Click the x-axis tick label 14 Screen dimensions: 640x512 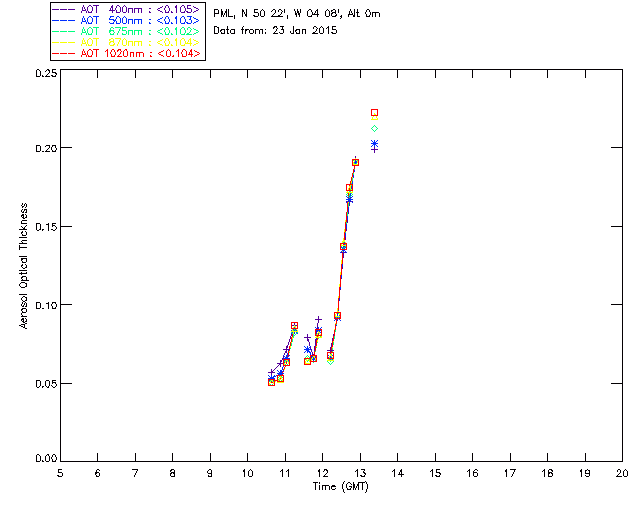[x=398, y=473]
